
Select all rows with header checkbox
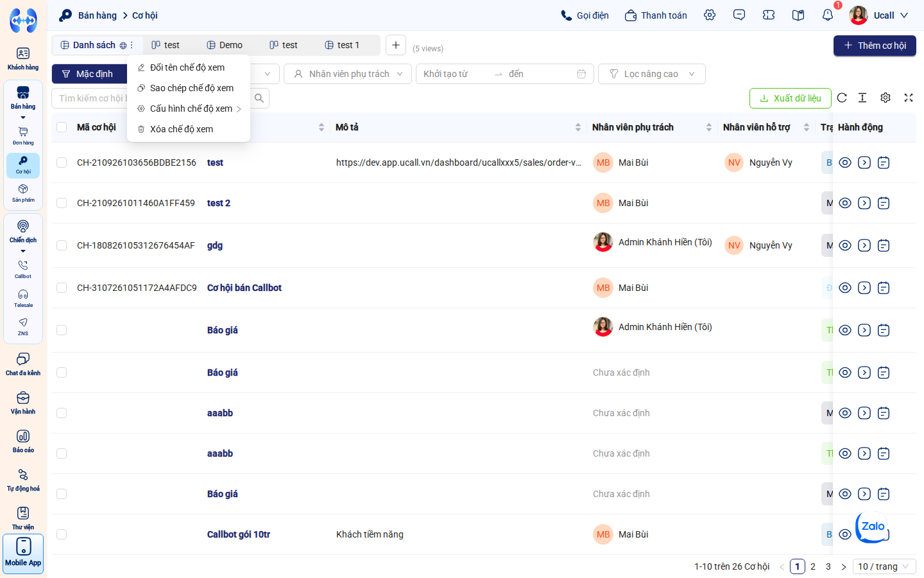pyautogui.click(x=62, y=127)
